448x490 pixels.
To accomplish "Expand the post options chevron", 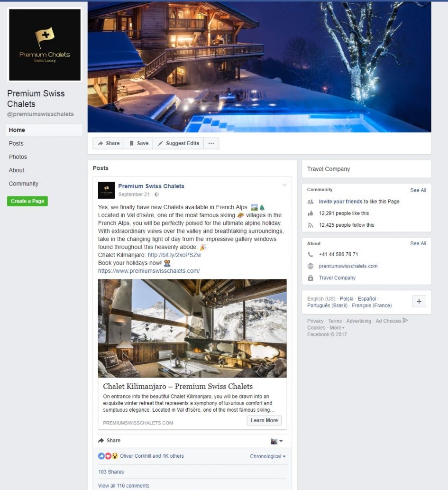I will pos(284,185).
